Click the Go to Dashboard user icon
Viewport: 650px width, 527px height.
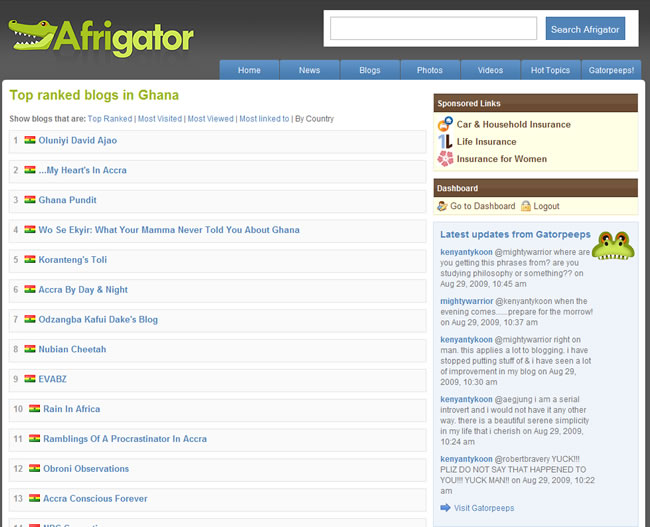442,206
